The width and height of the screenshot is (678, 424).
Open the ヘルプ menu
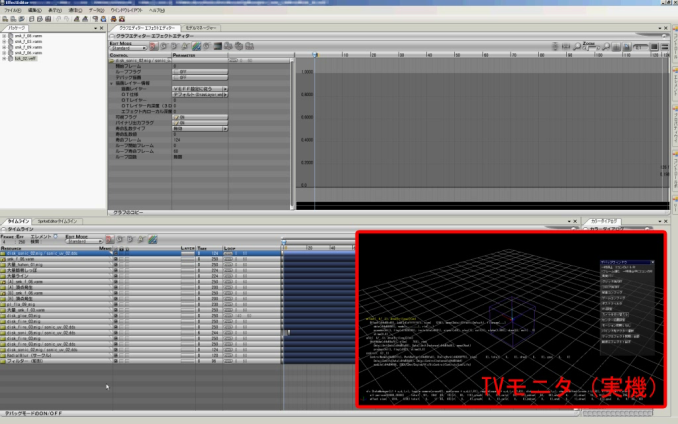(x=157, y=10)
